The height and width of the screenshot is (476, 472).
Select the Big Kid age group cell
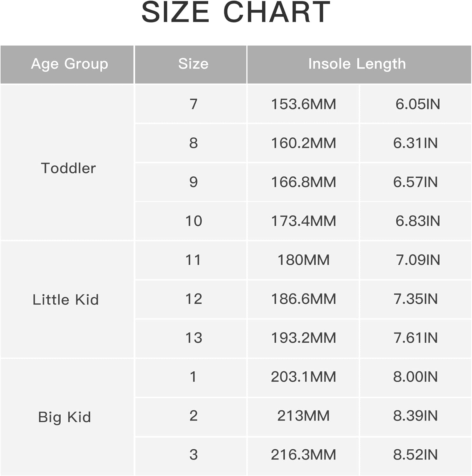pos(64,417)
